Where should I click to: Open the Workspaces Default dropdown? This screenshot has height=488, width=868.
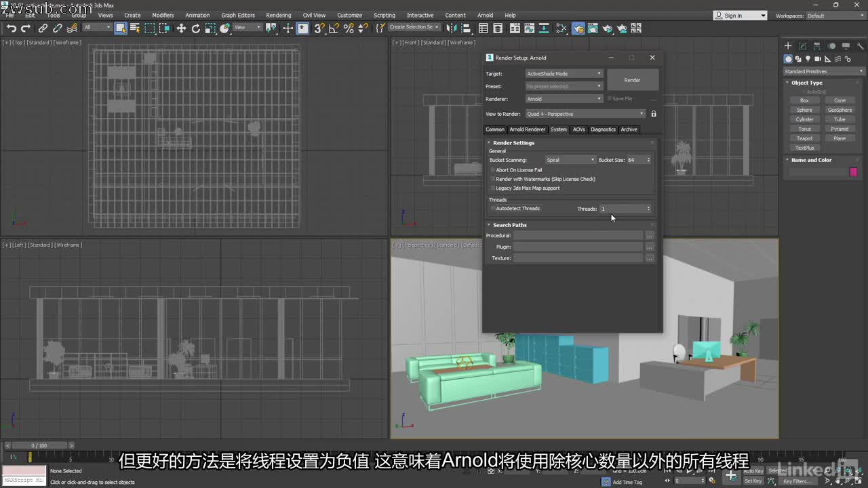pyautogui.click(x=835, y=16)
